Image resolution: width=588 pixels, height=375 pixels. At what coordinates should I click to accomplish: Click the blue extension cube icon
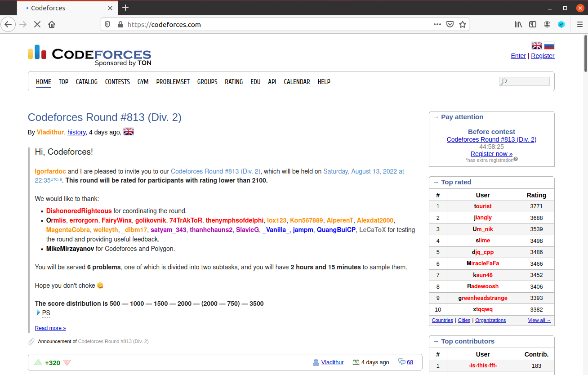coord(561,24)
